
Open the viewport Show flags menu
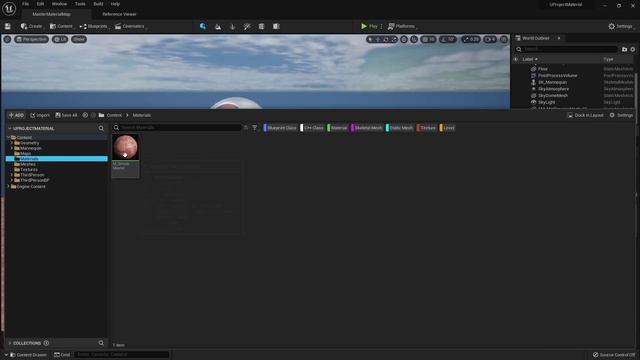79,39
